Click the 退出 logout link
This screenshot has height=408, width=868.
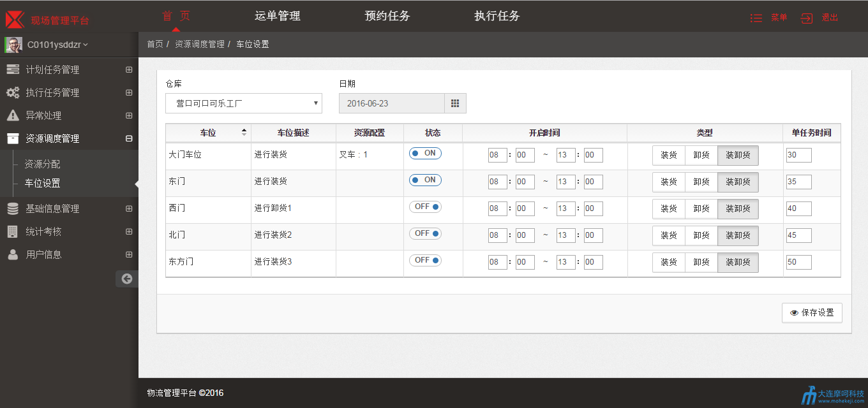830,18
